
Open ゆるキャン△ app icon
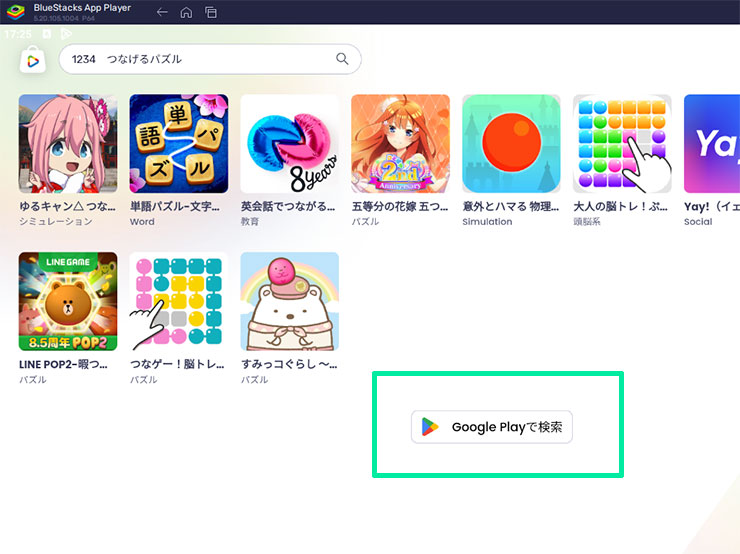coord(68,143)
